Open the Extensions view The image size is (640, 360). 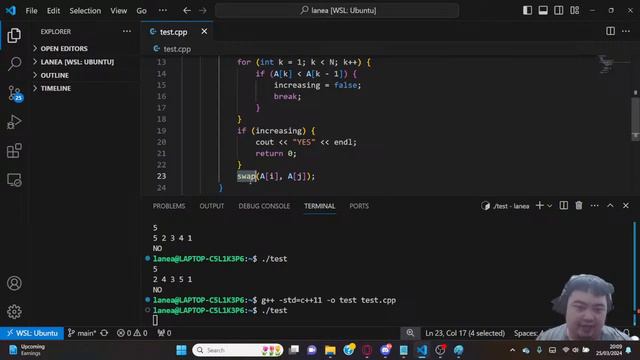pyautogui.click(x=14, y=151)
